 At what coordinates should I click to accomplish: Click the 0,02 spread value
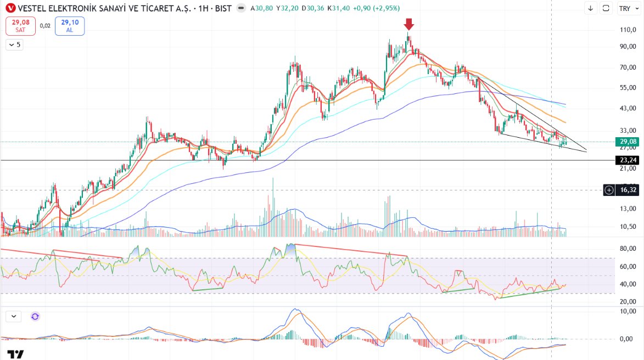[x=45, y=26]
